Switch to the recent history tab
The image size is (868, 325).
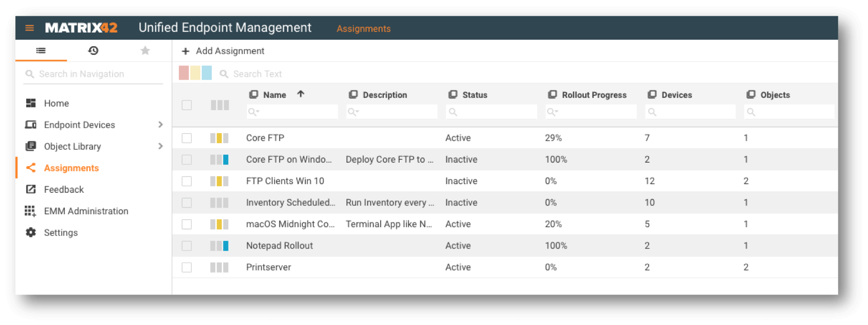pos(93,51)
